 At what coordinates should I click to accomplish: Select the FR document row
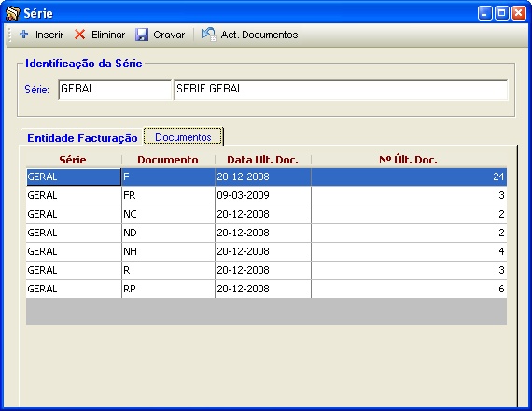pyautogui.click(x=266, y=195)
